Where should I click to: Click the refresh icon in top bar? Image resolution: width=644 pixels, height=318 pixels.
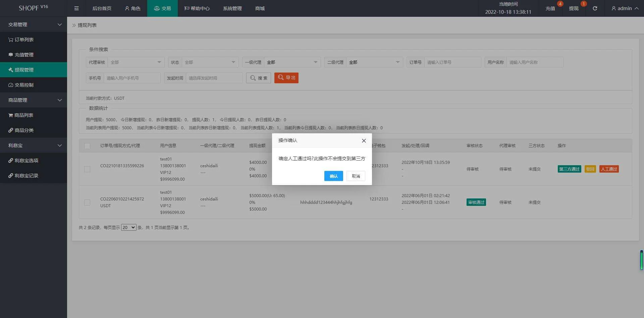coord(595,8)
